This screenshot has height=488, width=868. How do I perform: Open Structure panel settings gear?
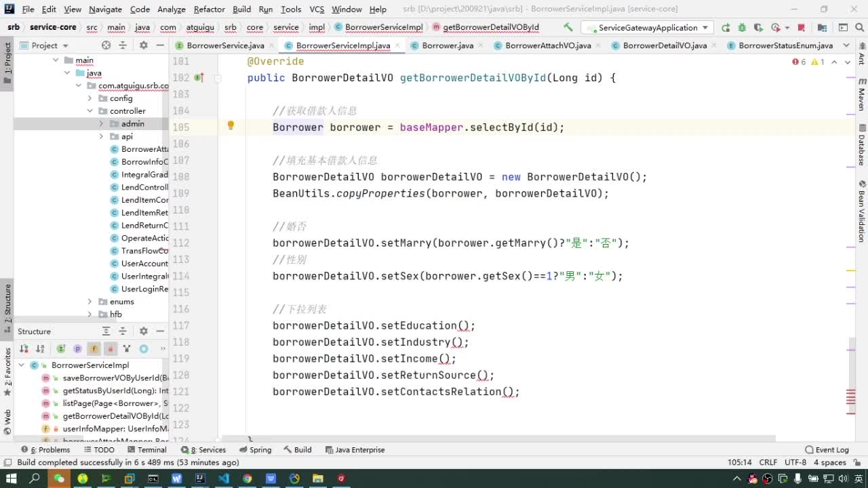(x=143, y=331)
